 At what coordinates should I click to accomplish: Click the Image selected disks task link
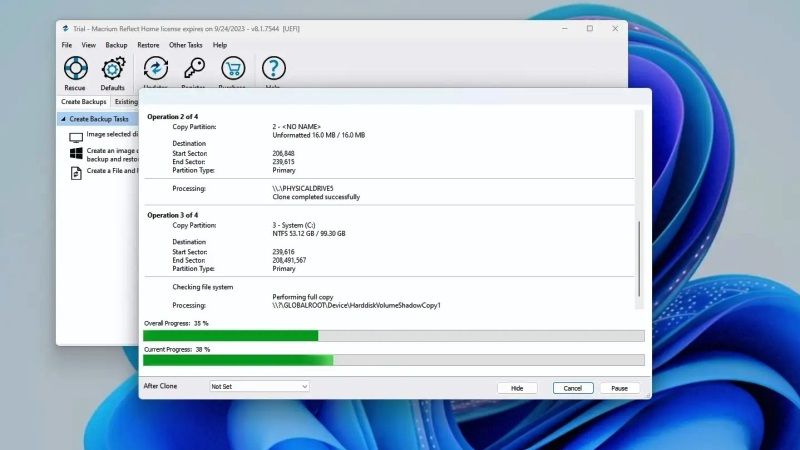pyautogui.click(x=112, y=134)
